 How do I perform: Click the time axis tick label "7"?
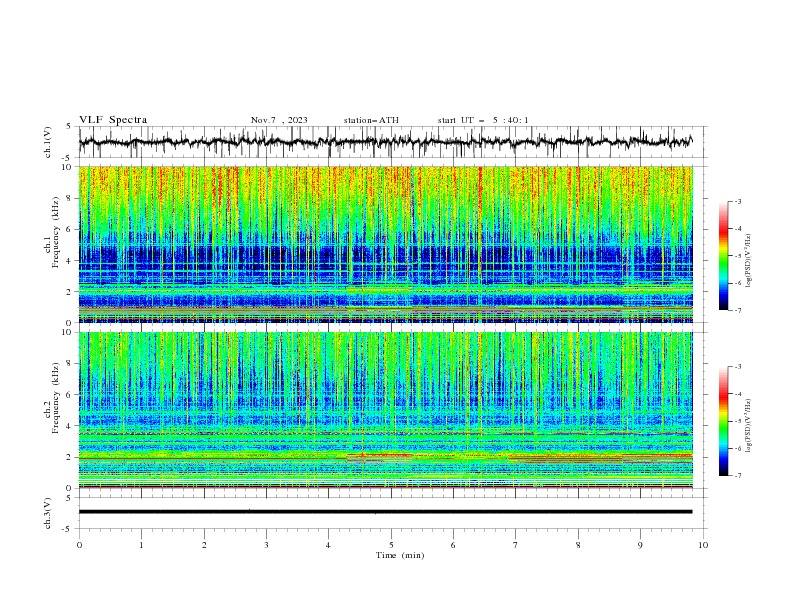pyautogui.click(x=516, y=545)
